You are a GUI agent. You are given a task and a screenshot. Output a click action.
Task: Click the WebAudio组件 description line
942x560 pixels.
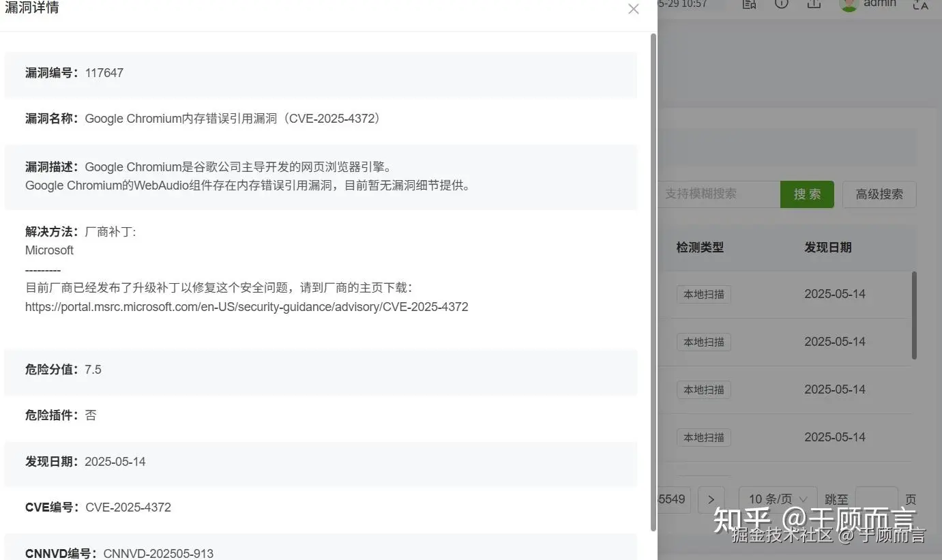point(248,186)
